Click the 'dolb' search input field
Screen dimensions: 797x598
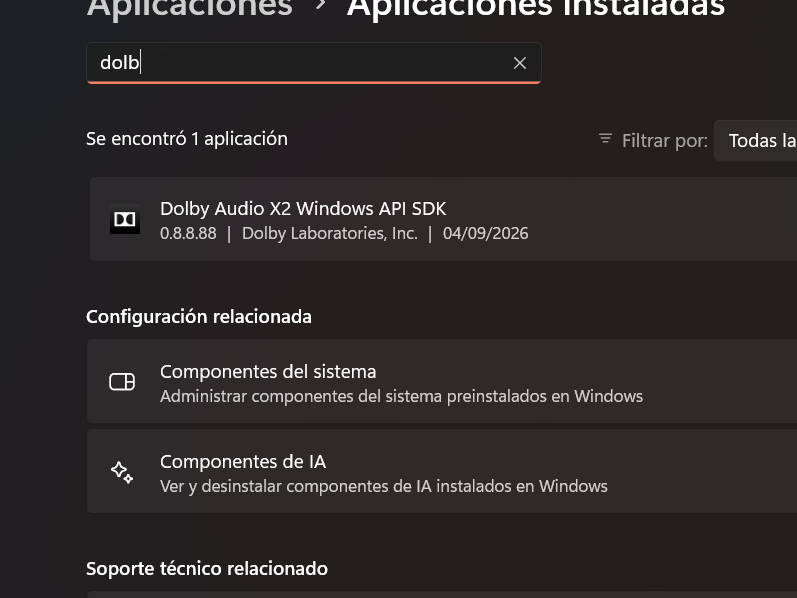click(x=314, y=63)
